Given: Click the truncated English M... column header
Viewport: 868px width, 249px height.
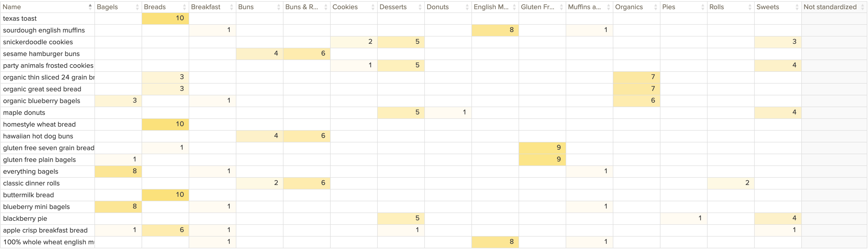Looking at the screenshot, I should click(491, 7).
